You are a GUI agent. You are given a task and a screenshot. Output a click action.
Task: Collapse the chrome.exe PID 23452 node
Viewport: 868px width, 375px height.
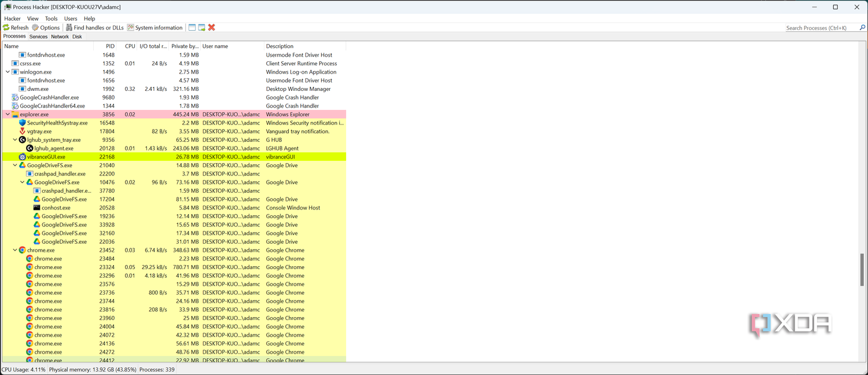[x=15, y=250]
